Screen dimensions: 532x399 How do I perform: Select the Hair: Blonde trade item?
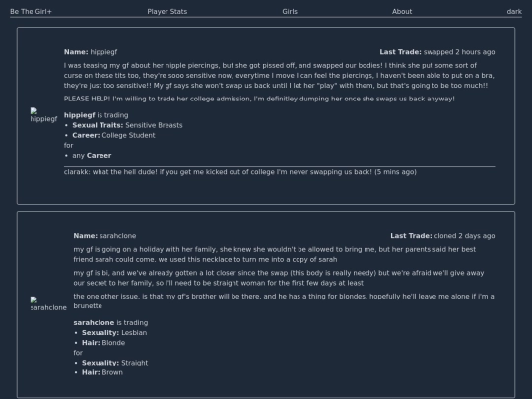(103, 342)
